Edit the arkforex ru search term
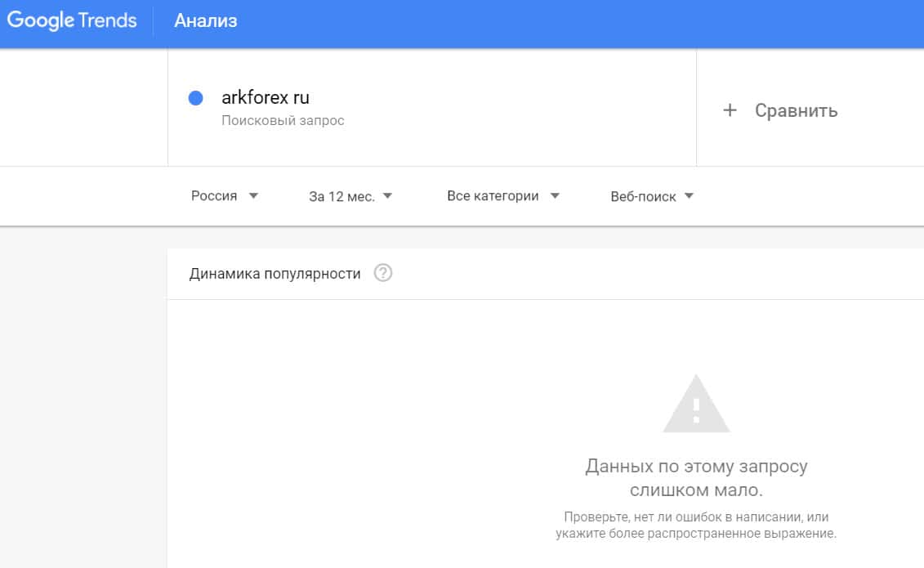 click(x=266, y=98)
